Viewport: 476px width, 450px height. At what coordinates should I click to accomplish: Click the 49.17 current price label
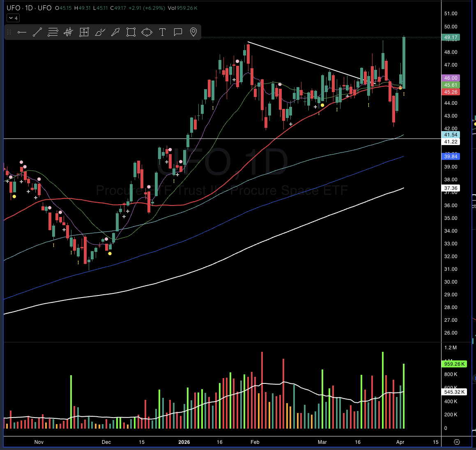pos(451,37)
